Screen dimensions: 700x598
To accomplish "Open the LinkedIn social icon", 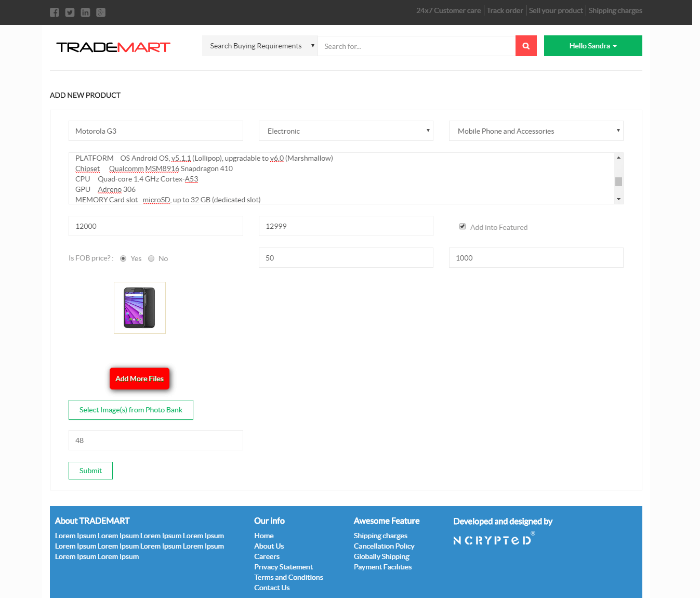I will [x=85, y=12].
